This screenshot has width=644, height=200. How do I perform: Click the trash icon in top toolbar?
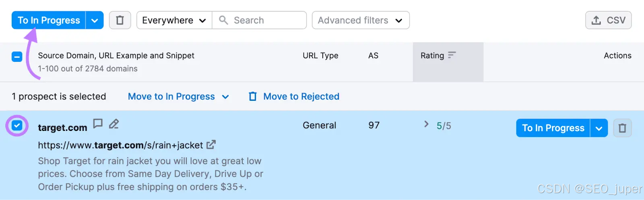pyautogui.click(x=120, y=20)
